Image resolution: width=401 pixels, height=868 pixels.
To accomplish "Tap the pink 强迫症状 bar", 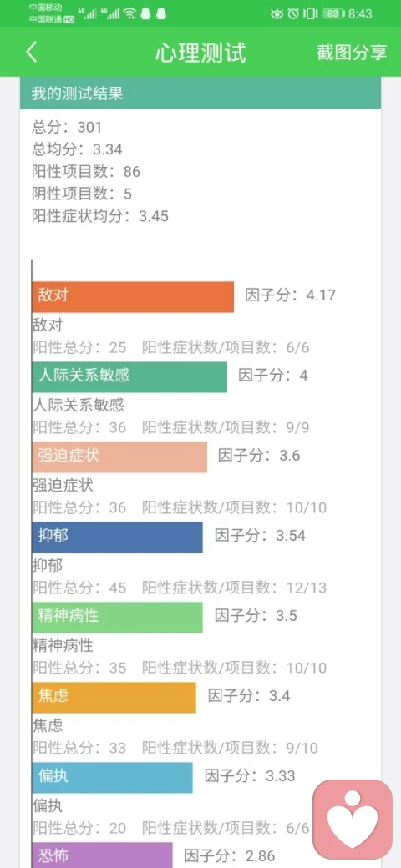I will [119, 457].
